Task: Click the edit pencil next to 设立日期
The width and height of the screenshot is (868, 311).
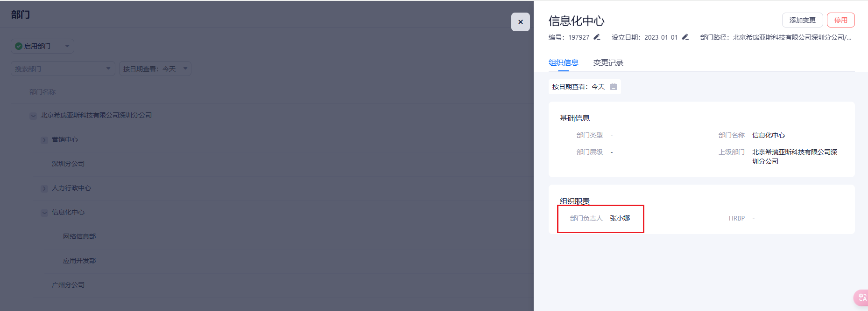Action: point(685,37)
